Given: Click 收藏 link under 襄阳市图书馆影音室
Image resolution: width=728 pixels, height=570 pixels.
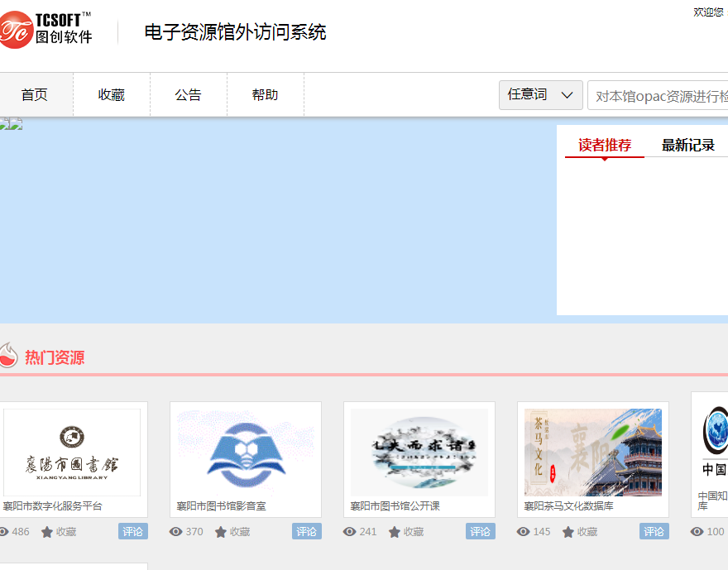Looking at the screenshot, I should click(x=240, y=532).
